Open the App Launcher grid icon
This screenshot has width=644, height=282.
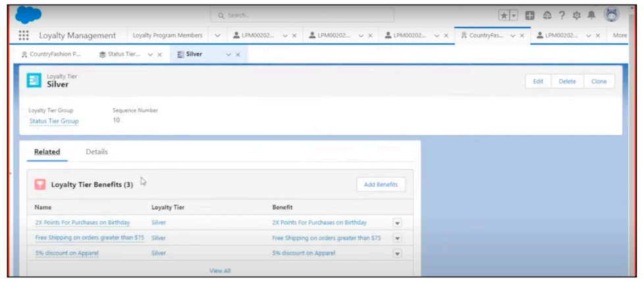coord(24,35)
